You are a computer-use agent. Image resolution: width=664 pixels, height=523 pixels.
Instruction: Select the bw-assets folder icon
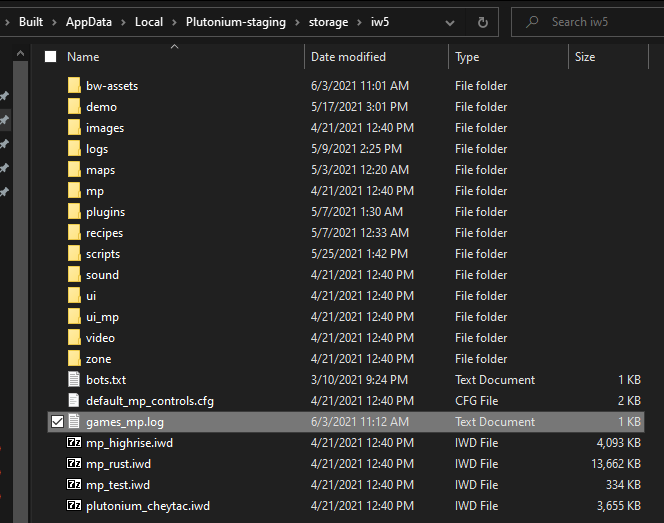click(x=74, y=86)
